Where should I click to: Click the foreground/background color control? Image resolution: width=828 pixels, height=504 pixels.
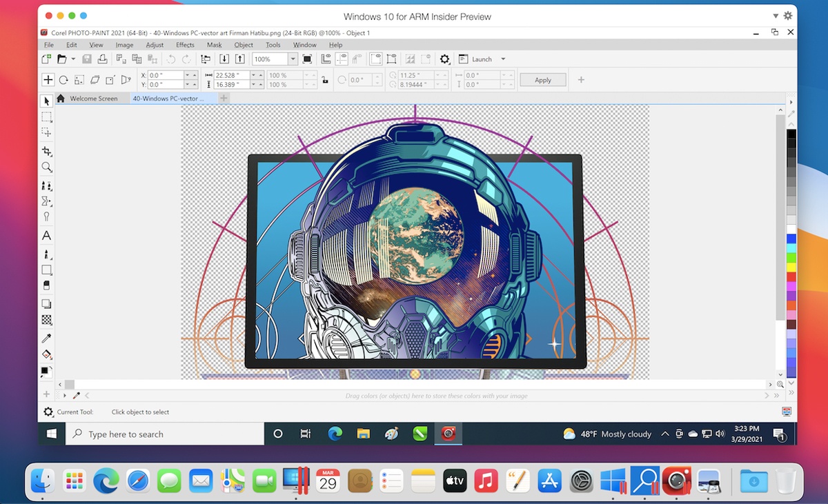47,371
